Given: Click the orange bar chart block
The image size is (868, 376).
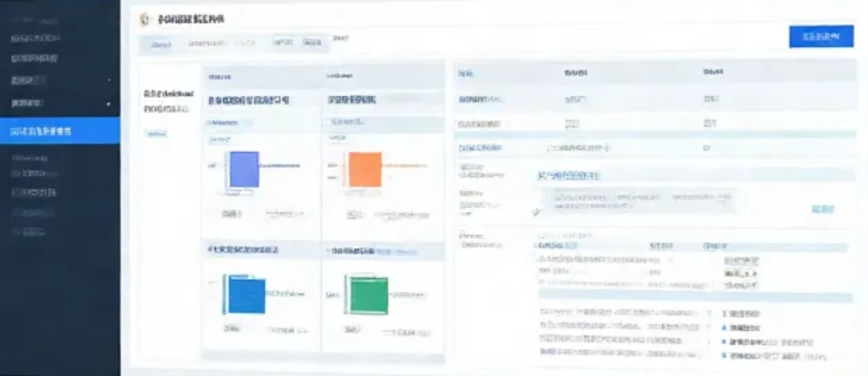Looking at the screenshot, I should (362, 173).
